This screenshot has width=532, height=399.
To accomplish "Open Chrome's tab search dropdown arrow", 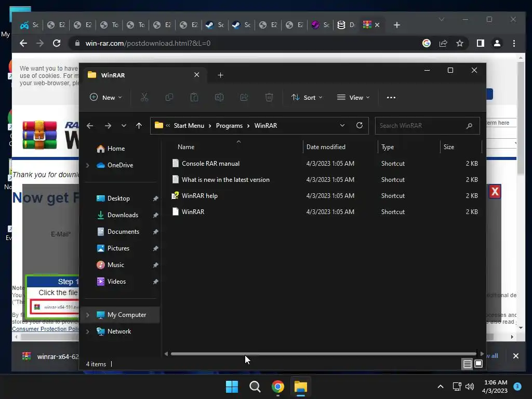I will tap(442, 19).
